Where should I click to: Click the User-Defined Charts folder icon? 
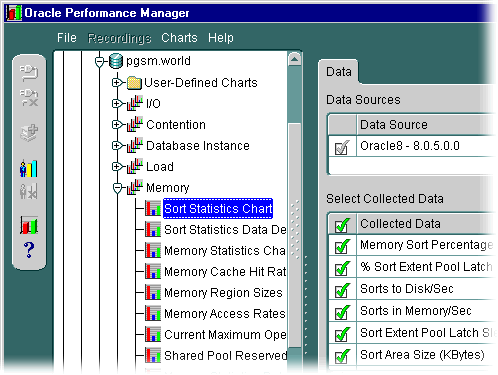134,83
